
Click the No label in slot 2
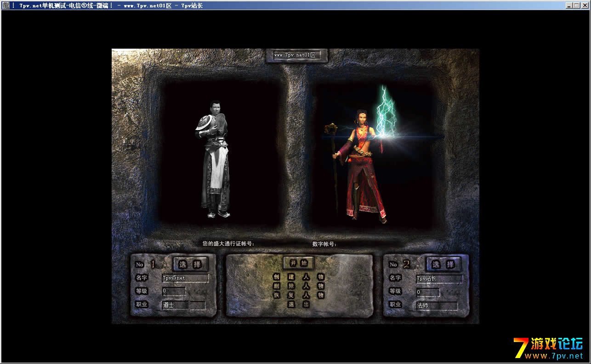point(393,264)
